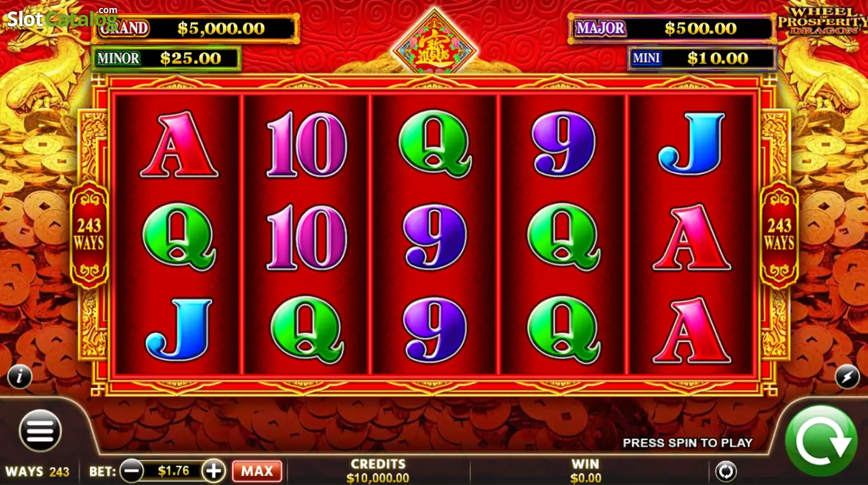Select the GRAND jackpot display
The width and height of the screenshot is (868, 485).
click(x=195, y=28)
